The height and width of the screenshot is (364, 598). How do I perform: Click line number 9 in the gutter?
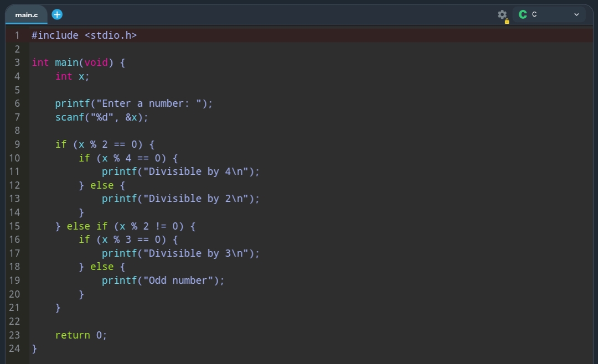pyautogui.click(x=17, y=144)
